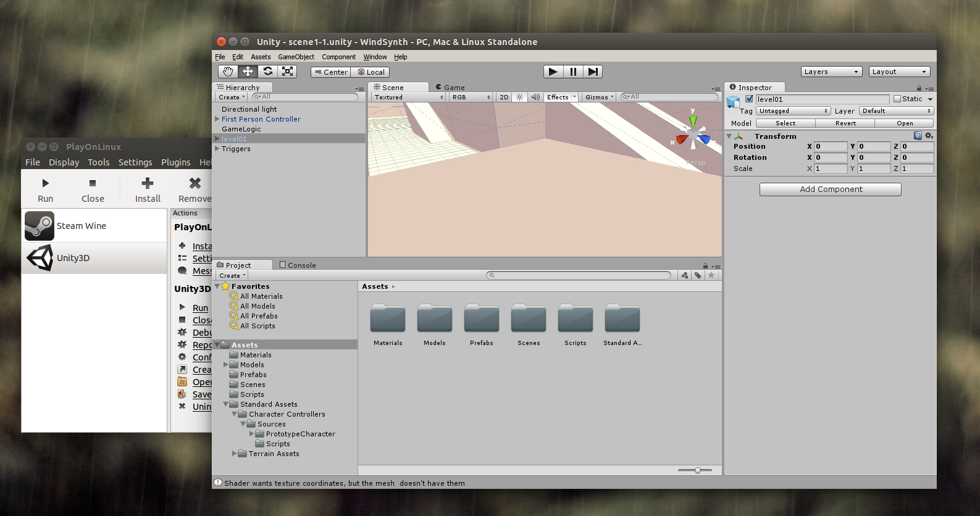Toggle scene audio speaker icon
Viewport: 980px width, 516px height.
pos(535,97)
